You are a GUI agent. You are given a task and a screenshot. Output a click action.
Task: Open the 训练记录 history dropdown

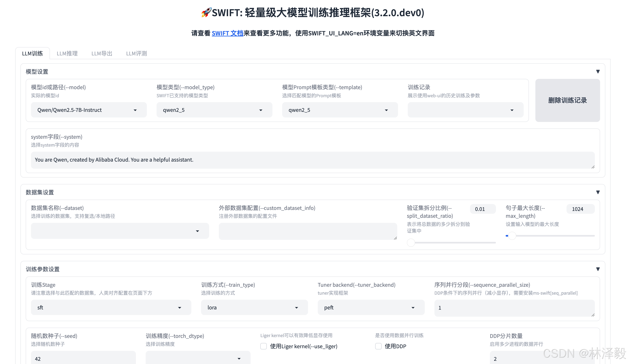(465, 110)
